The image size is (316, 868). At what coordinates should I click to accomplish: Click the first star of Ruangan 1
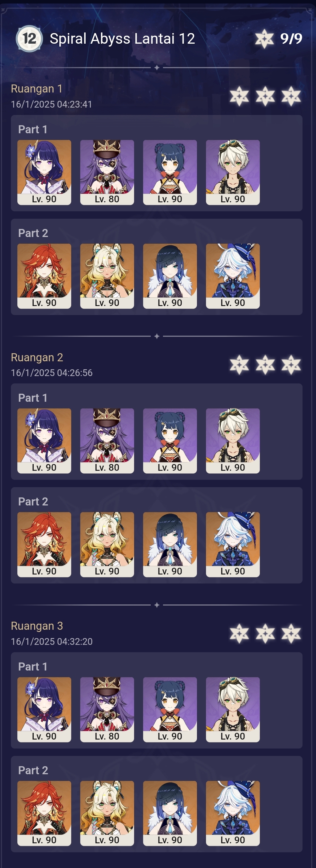pos(239,96)
